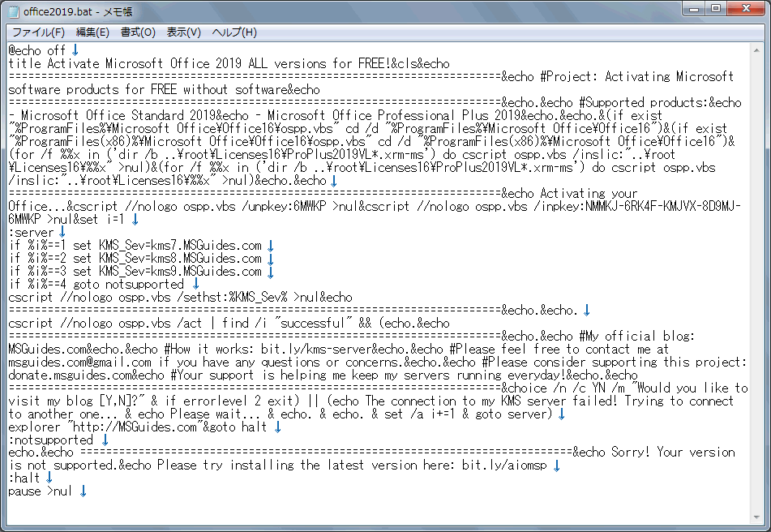Click the ':notsupported' label line

pos(50,440)
